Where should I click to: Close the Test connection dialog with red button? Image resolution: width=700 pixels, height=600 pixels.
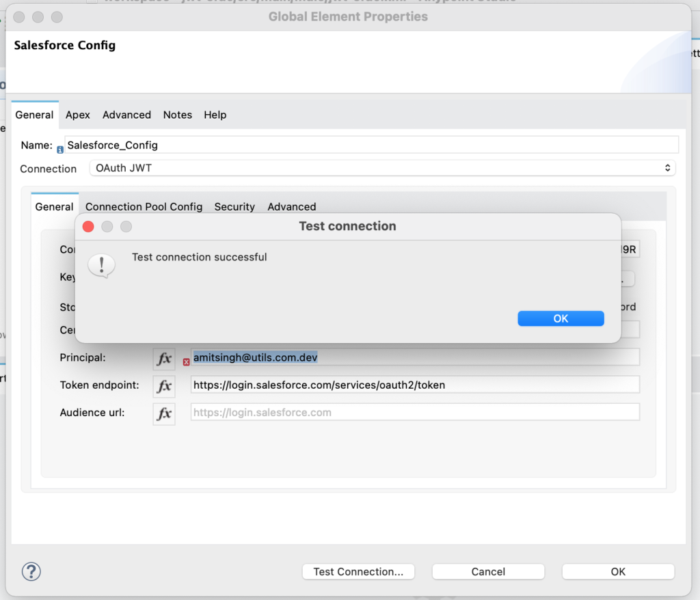point(88,226)
